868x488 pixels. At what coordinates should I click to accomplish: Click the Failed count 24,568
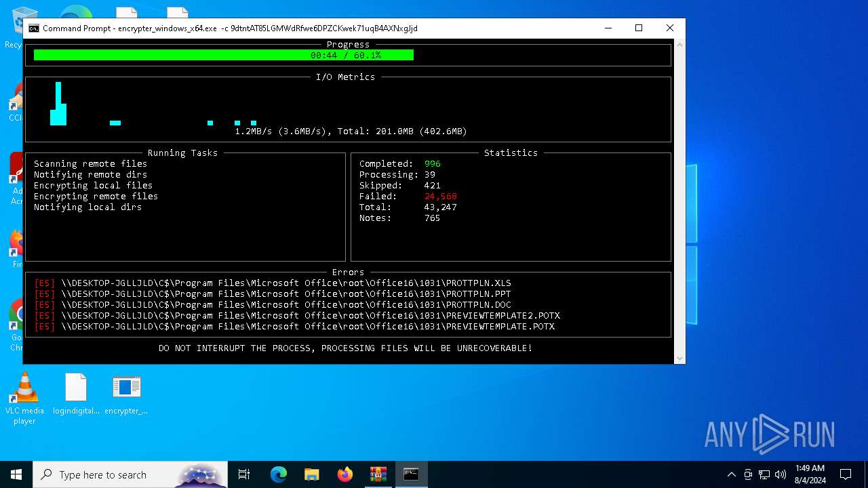coord(441,196)
